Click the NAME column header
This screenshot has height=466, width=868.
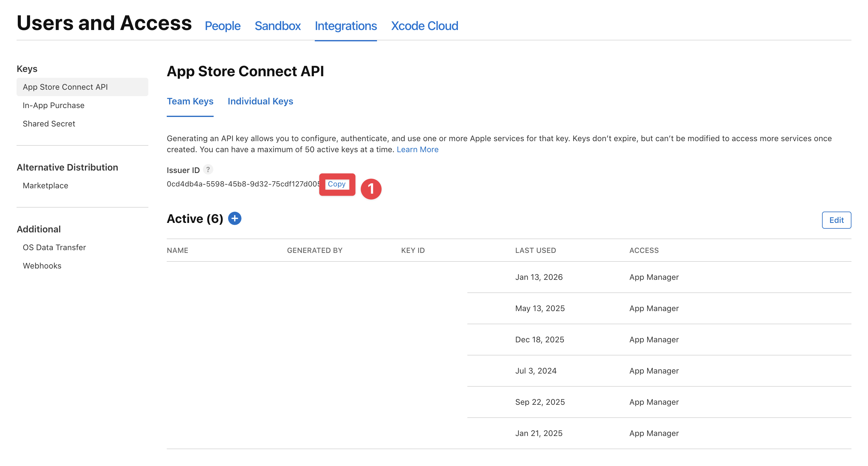(177, 250)
